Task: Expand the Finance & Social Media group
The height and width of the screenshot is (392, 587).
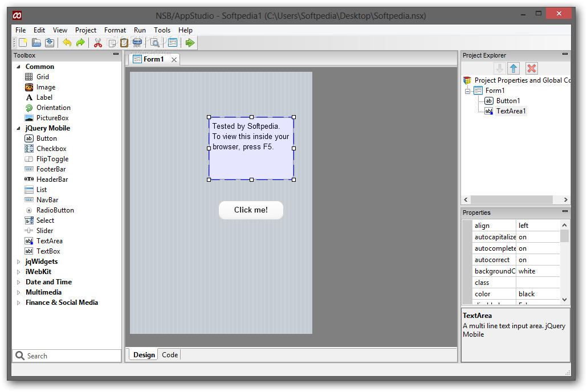Action: 18,303
